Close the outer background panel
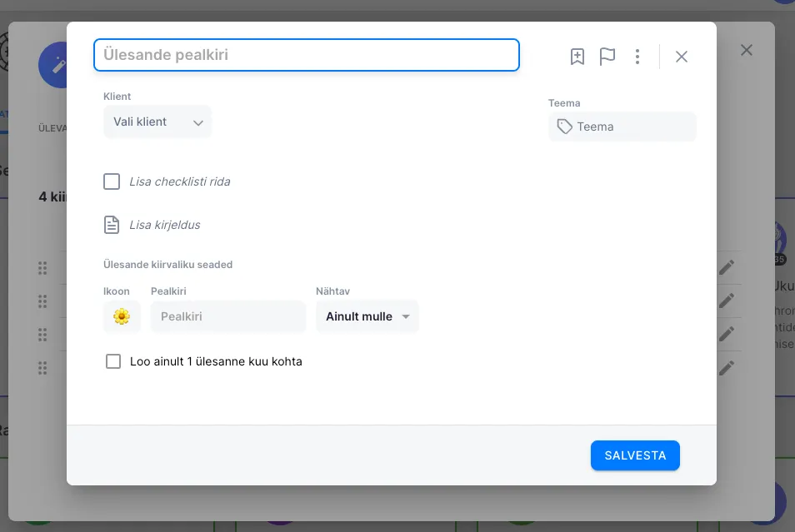 coord(747,50)
